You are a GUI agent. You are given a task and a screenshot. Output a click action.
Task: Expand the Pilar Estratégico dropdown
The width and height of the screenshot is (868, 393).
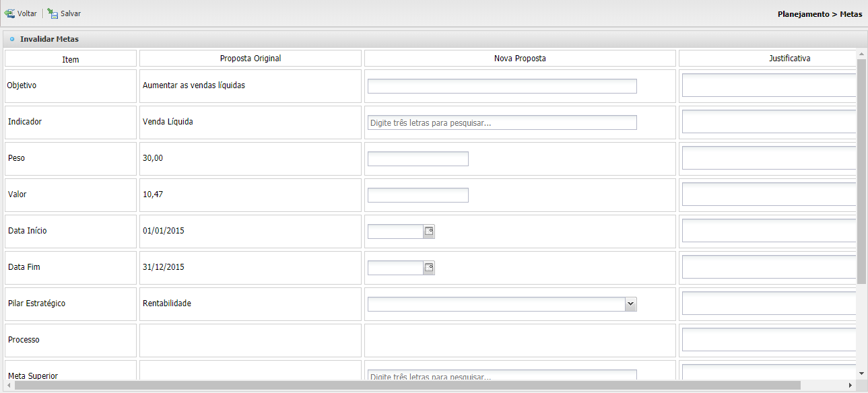tap(630, 304)
